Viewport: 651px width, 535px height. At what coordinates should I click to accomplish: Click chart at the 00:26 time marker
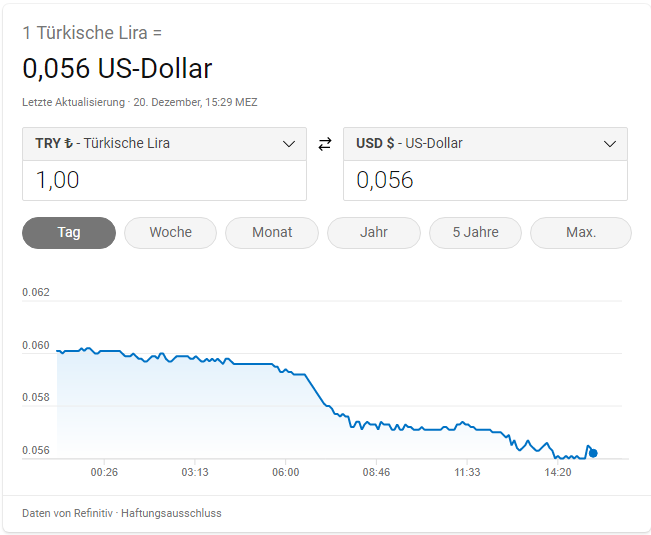(104, 472)
